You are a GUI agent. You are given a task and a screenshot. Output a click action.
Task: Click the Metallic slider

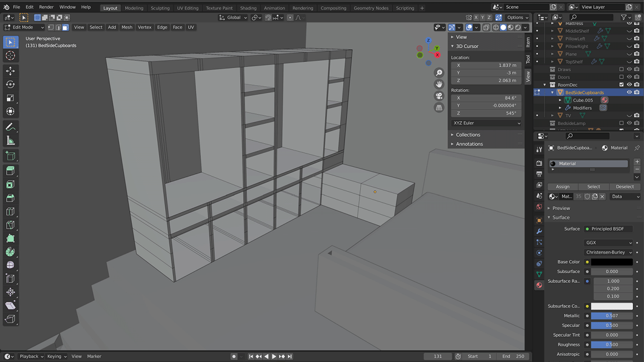tap(611, 316)
